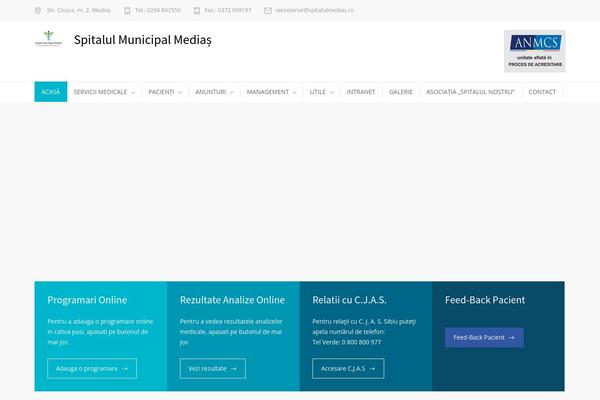This screenshot has width=600, height=400.
Task: Open the Management menu
Action: pyautogui.click(x=268, y=92)
